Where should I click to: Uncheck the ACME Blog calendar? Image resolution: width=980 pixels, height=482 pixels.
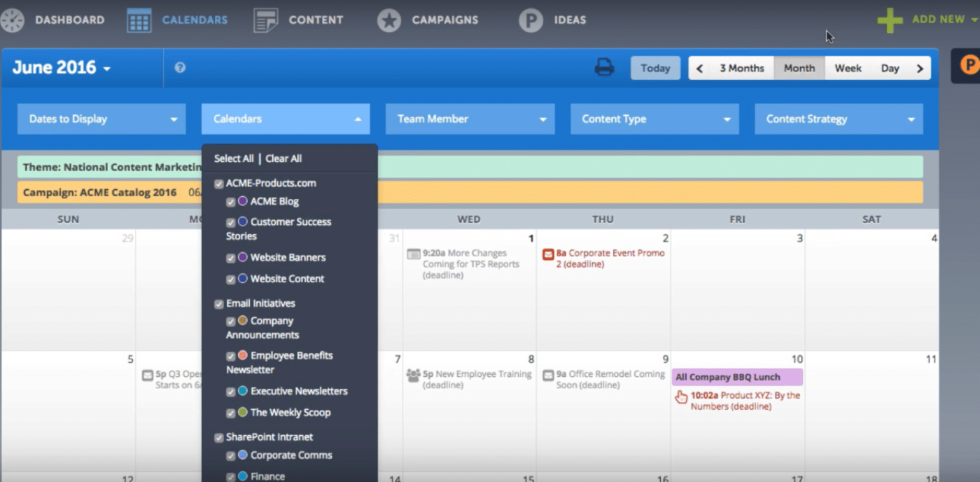point(230,201)
